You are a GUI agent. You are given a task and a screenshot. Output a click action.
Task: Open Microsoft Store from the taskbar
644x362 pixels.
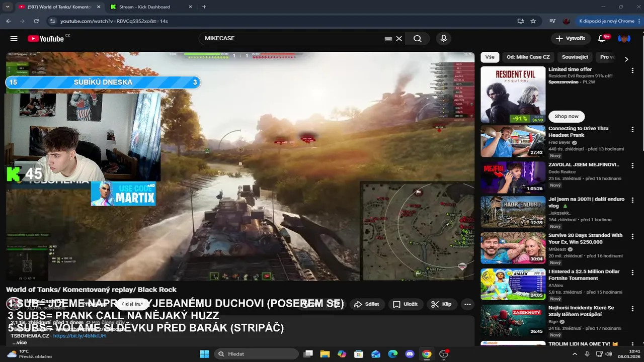[359, 354]
